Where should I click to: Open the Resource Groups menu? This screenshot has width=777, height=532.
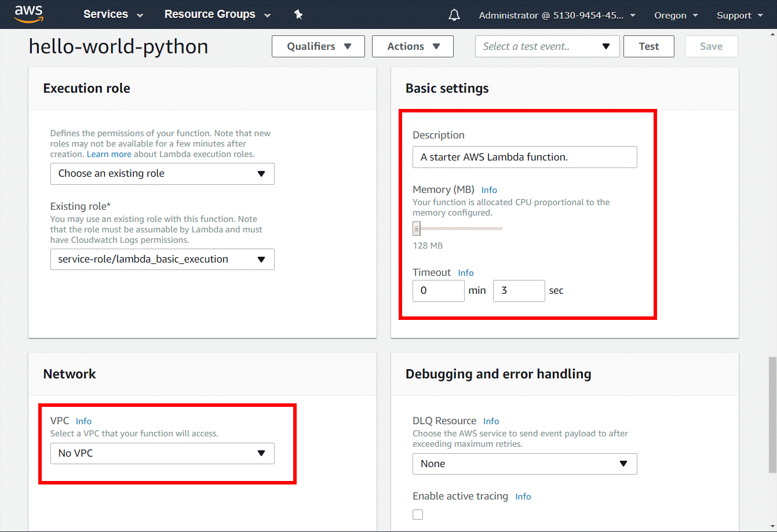[217, 14]
